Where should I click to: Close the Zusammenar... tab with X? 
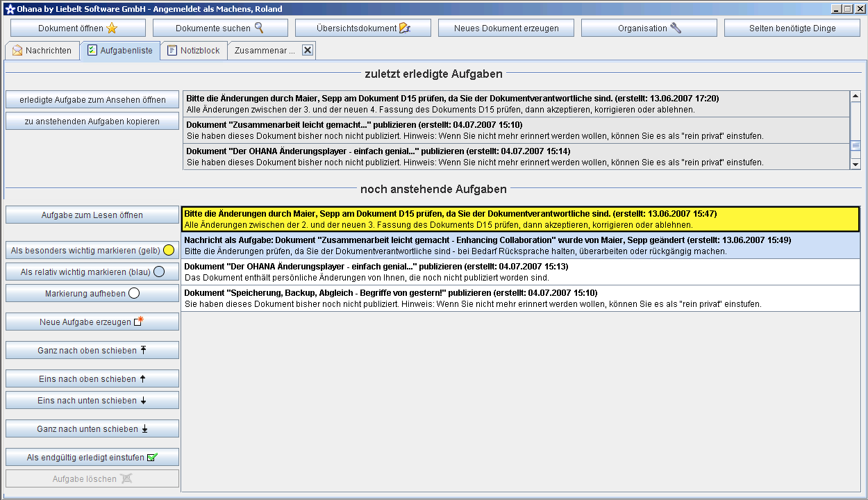pyautogui.click(x=308, y=51)
